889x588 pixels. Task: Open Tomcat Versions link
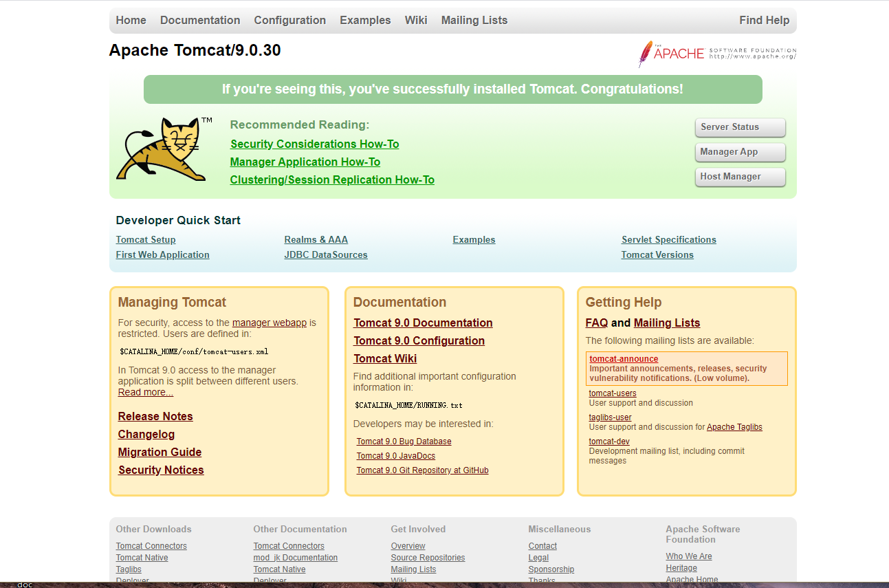coord(657,254)
